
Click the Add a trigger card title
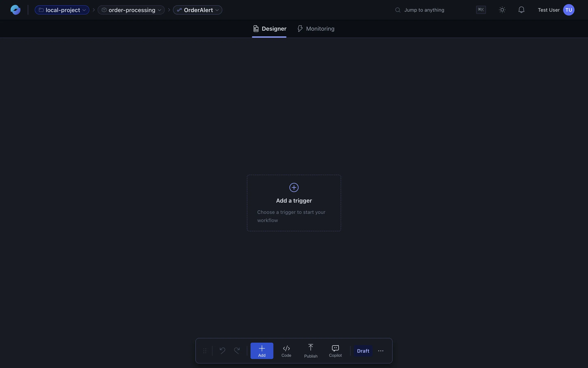coord(294,201)
